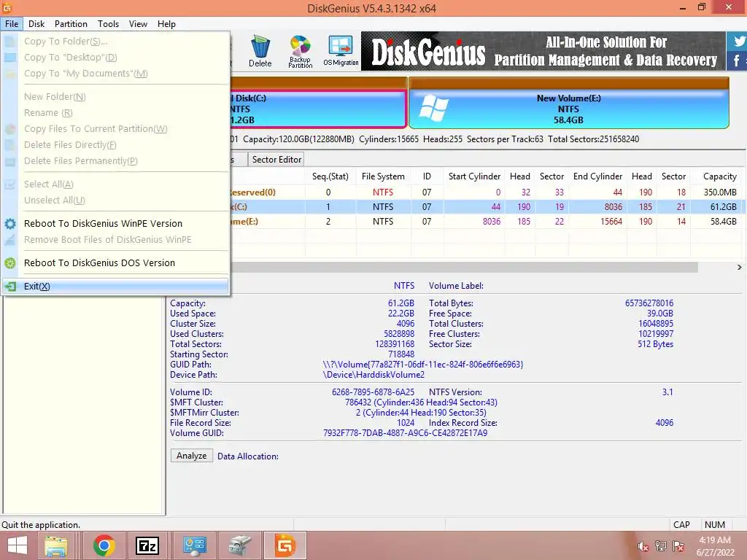Image resolution: width=747 pixels, height=560 pixels.
Task: Click the Windows logo on New Volume(E:)
Action: point(433,108)
